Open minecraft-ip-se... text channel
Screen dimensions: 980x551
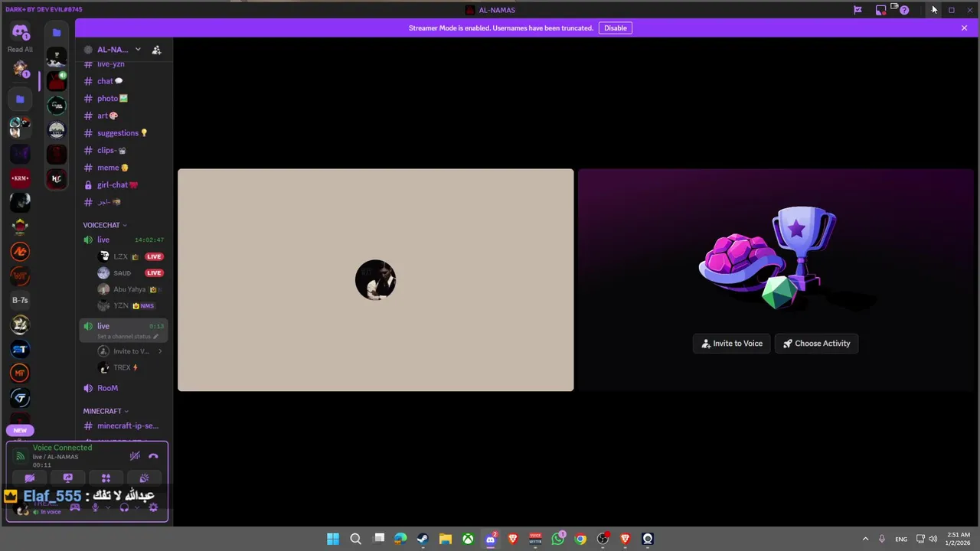coord(123,425)
